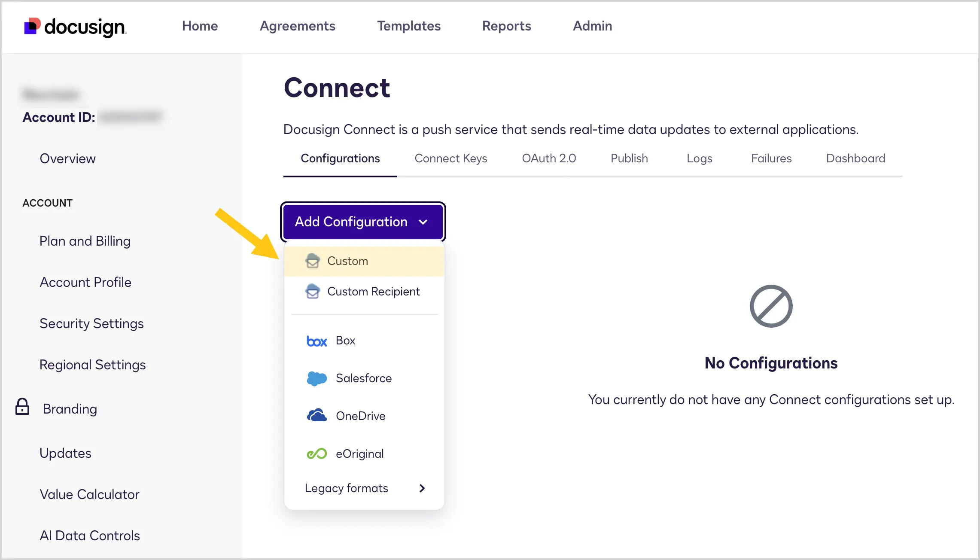Switch to the OAuth 2.0 tab
This screenshot has width=980, height=560.
click(549, 158)
